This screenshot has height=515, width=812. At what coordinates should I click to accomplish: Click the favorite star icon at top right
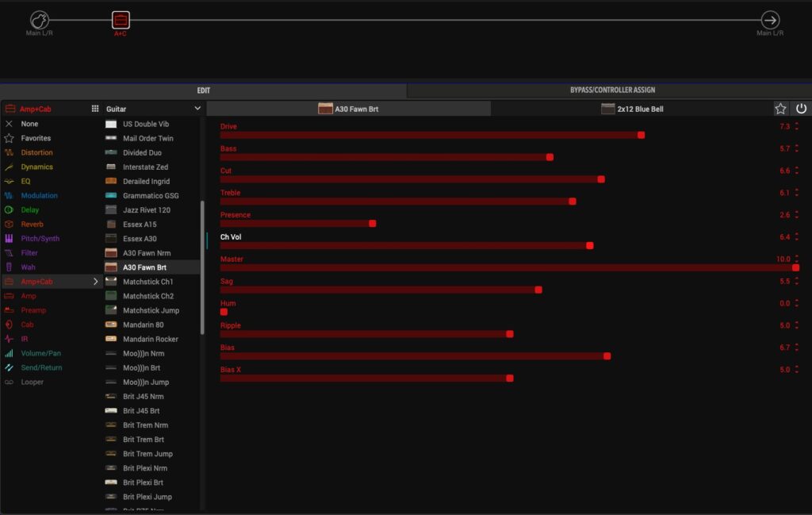pos(780,109)
